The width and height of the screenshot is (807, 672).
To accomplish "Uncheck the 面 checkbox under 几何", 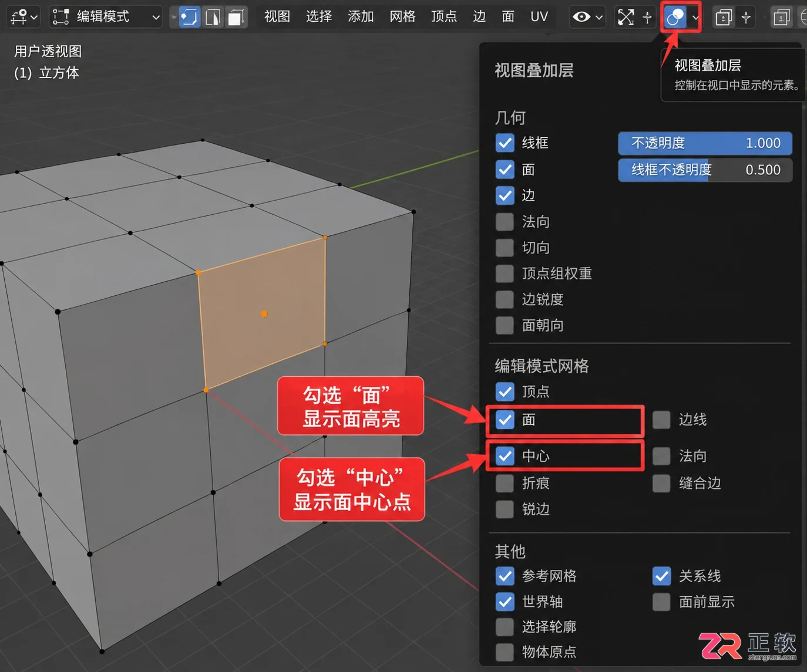I will click(505, 170).
